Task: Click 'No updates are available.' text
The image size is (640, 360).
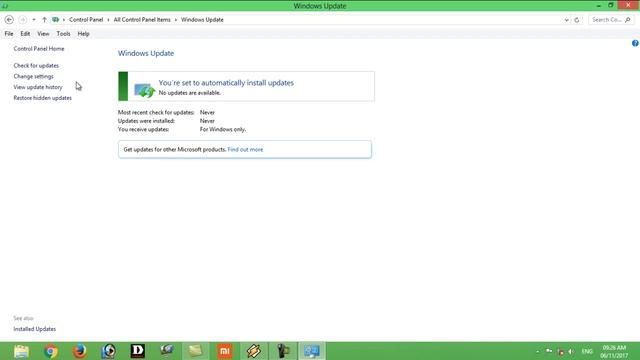Action: [189, 93]
